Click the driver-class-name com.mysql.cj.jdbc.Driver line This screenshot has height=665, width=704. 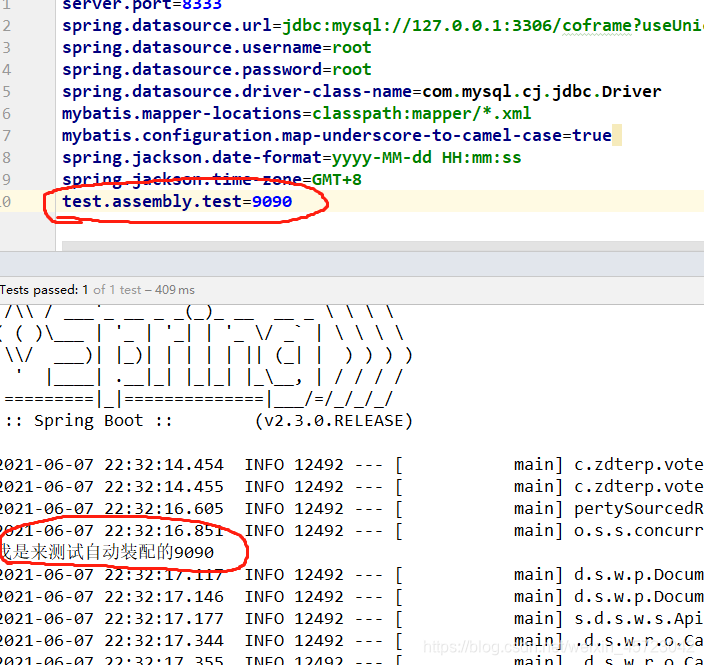(x=361, y=92)
